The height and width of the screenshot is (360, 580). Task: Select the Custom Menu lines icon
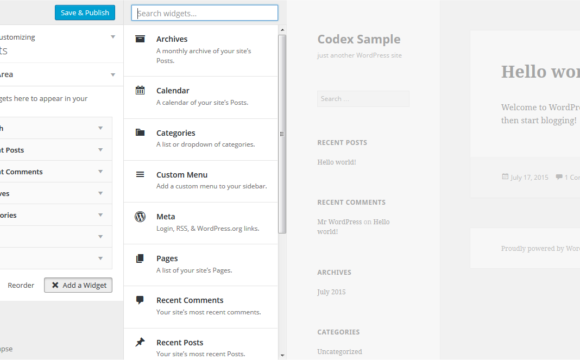140,174
